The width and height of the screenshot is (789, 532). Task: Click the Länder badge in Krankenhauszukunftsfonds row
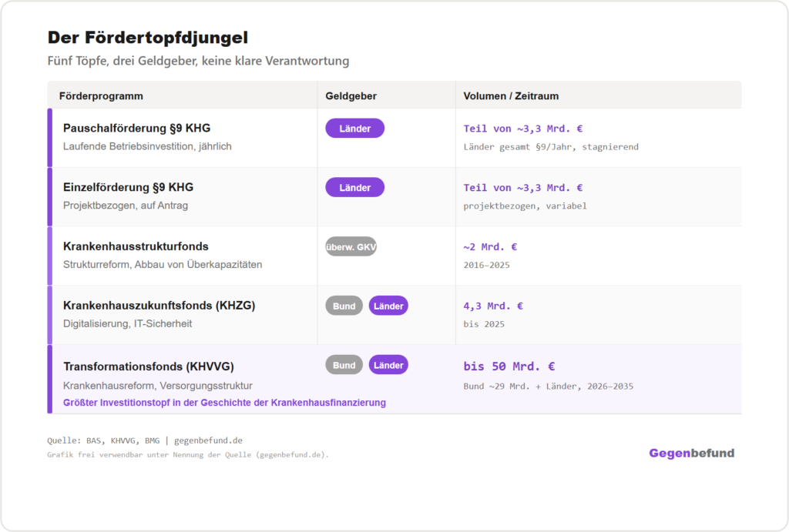(388, 306)
